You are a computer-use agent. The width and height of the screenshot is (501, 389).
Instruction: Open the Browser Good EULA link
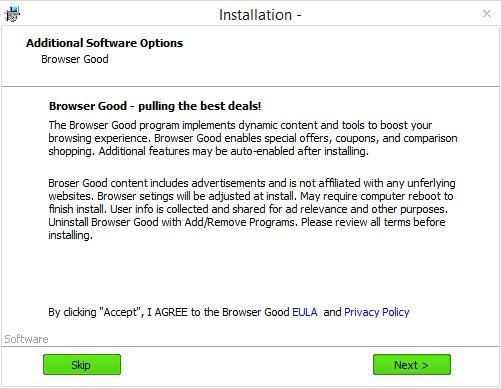tap(305, 312)
